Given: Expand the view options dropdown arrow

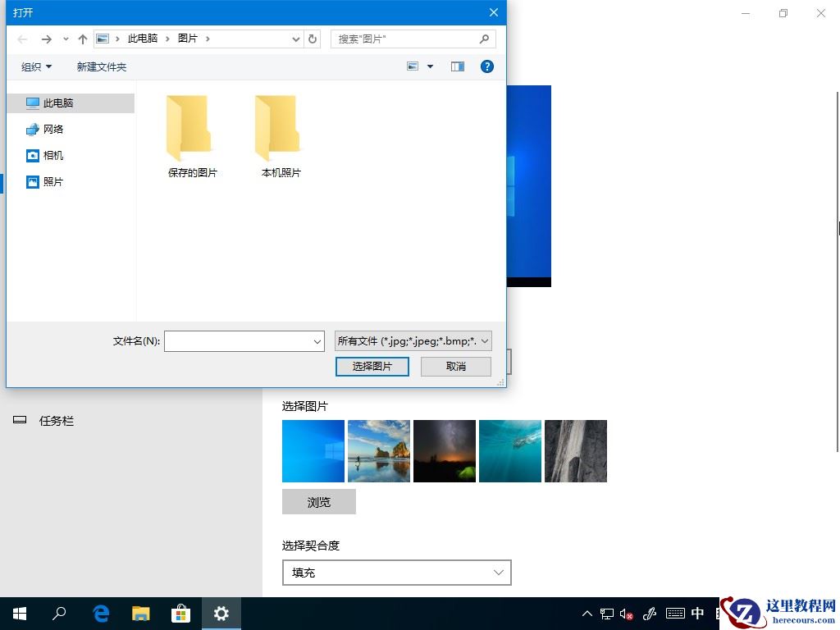Looking at the screenshot, I should coord(429,66).
